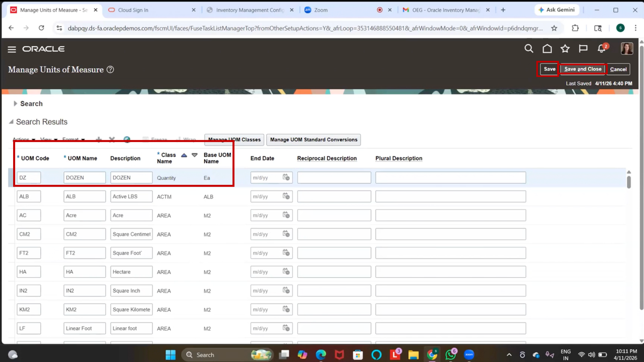Image resolution: width=644 pixels, height=362 pixels.
Task: Click Manage UOM Classes button
Action: coord(234,140)
